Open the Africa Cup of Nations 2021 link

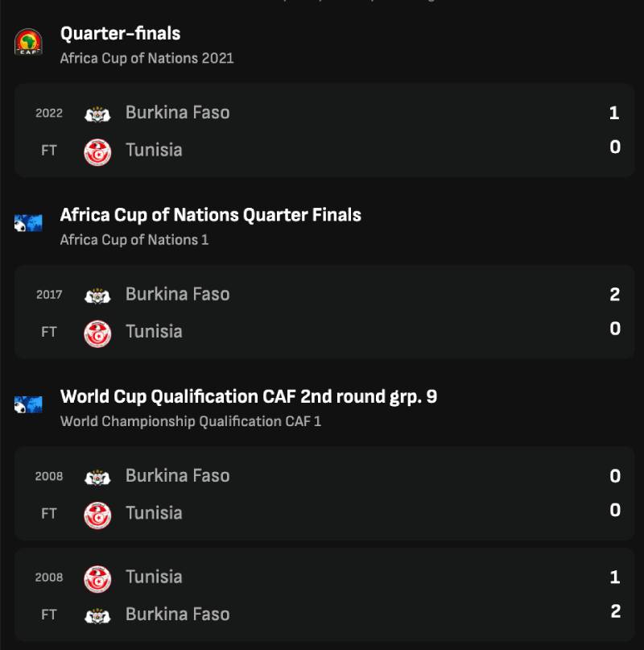[147, 59]
